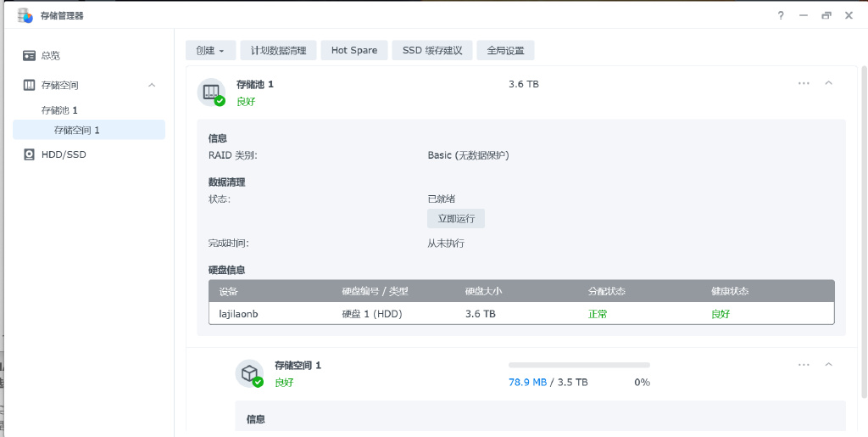Click the 存储池 1 pool status icon

(x=211, y=92)
